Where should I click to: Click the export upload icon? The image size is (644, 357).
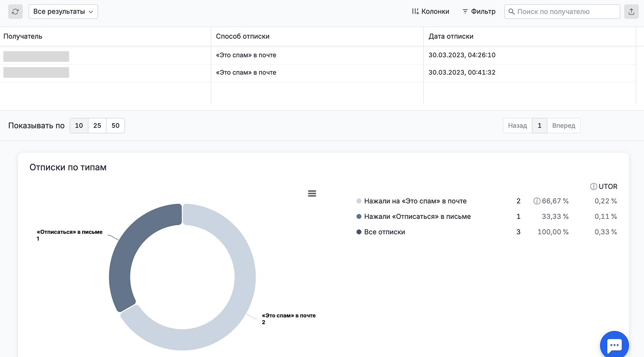pyautogui.click(x=631, y=12)
